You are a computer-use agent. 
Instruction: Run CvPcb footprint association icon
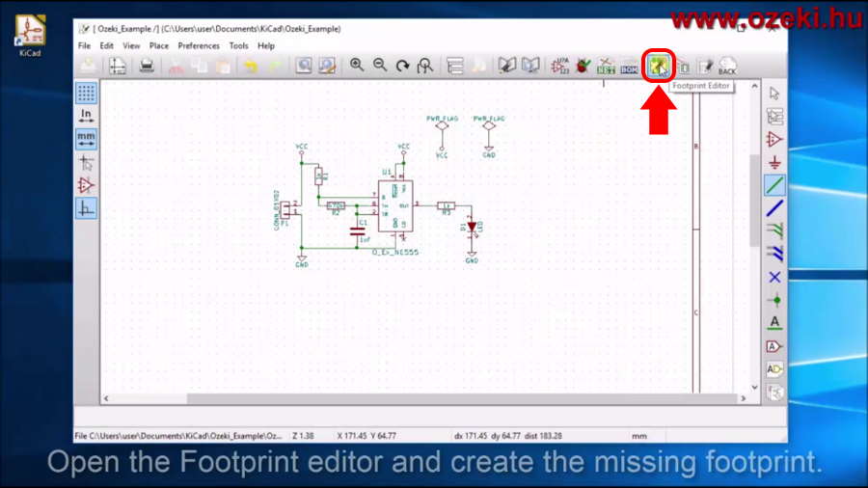click(x=684, y=66)
